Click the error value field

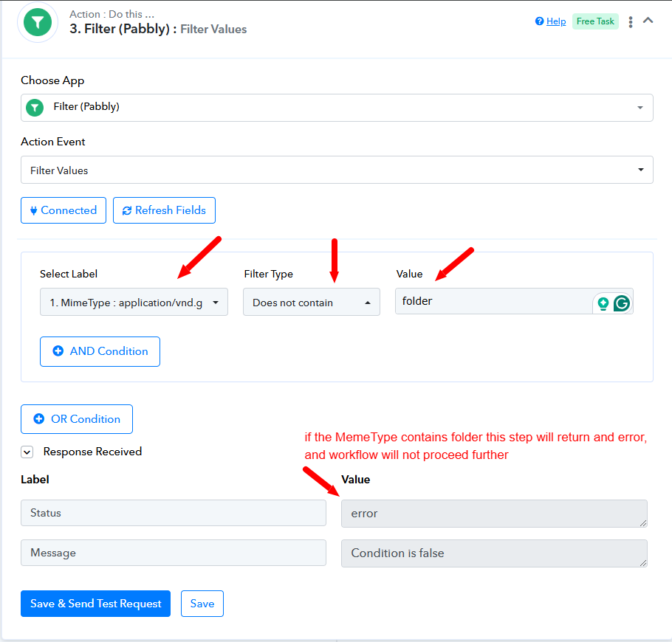point(494,513)
